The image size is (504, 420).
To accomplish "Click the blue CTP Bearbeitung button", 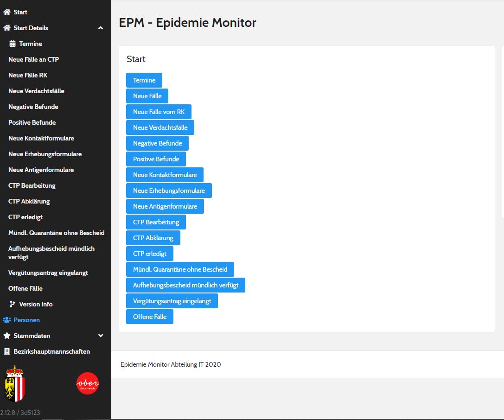I will [x=156, y=222].
